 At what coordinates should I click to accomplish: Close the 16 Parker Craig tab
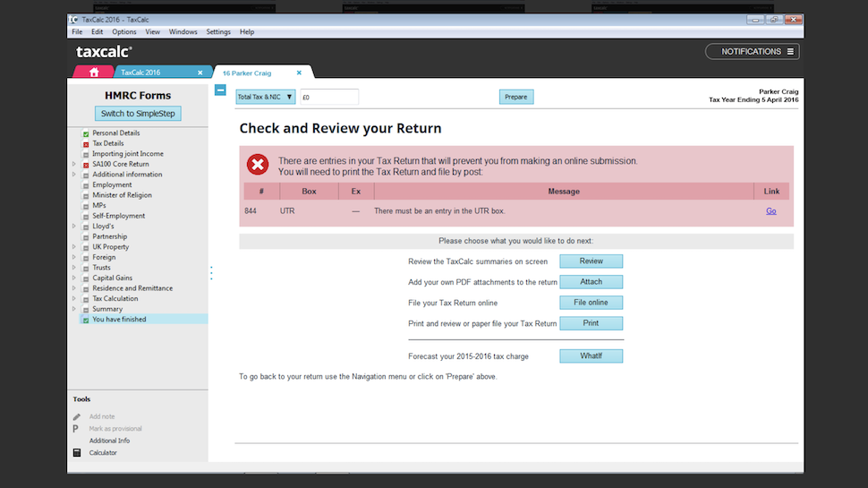click(x=299, y=73)
